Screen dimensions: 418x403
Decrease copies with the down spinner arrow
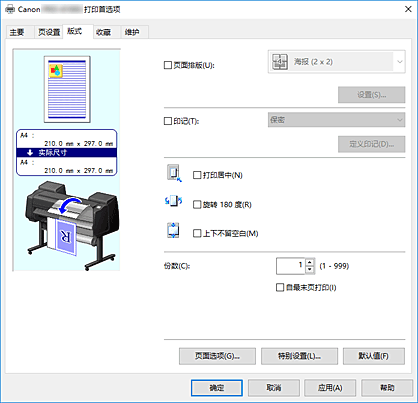pyautogui.click(x=310, y=270)
